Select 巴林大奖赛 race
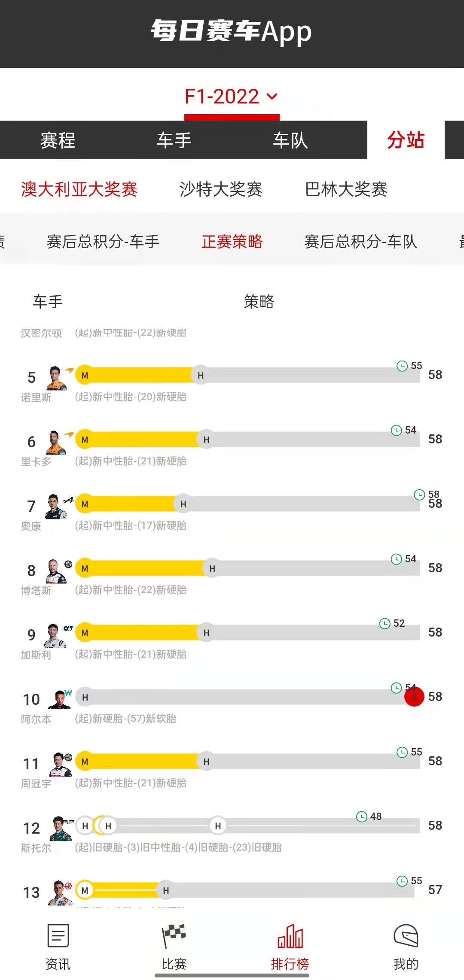The width and height of the screenshot is (464, 980). (x=346, y=189)
